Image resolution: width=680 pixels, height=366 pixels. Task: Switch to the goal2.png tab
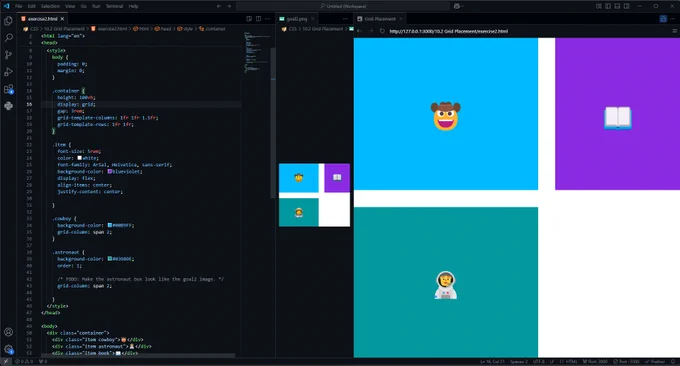[x=297, y=19]
